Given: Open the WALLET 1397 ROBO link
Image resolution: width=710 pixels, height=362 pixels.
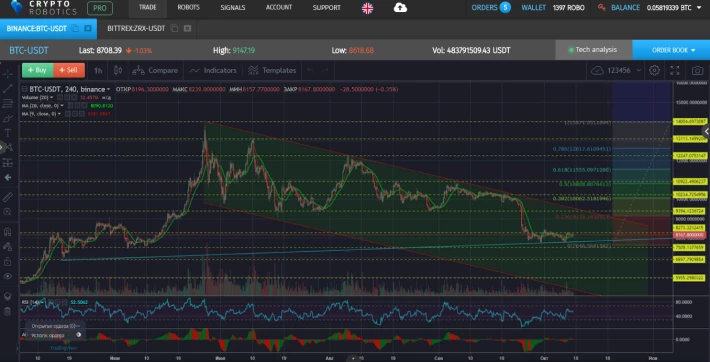Looking at the screenshot, I should point(553,8).
